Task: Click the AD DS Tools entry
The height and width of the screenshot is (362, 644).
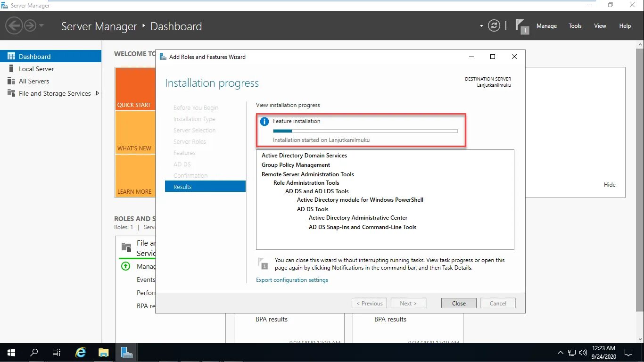Action: tap(313, 209)
